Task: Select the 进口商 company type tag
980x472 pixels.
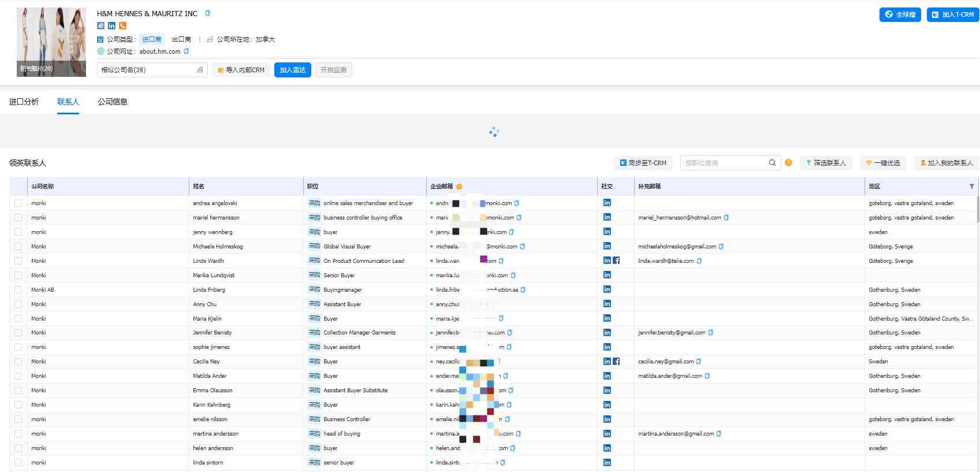Action: (152, 39)
